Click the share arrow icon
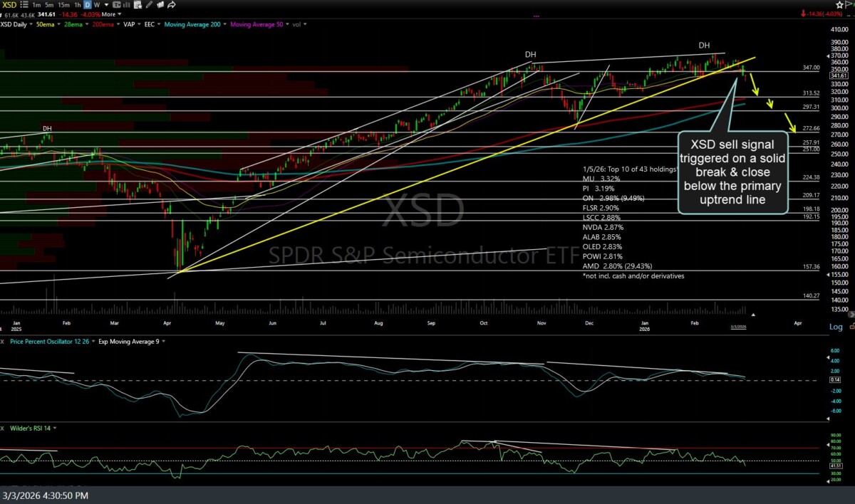The image size is (855, 504). pyautogui.click(x=172, y=4)
